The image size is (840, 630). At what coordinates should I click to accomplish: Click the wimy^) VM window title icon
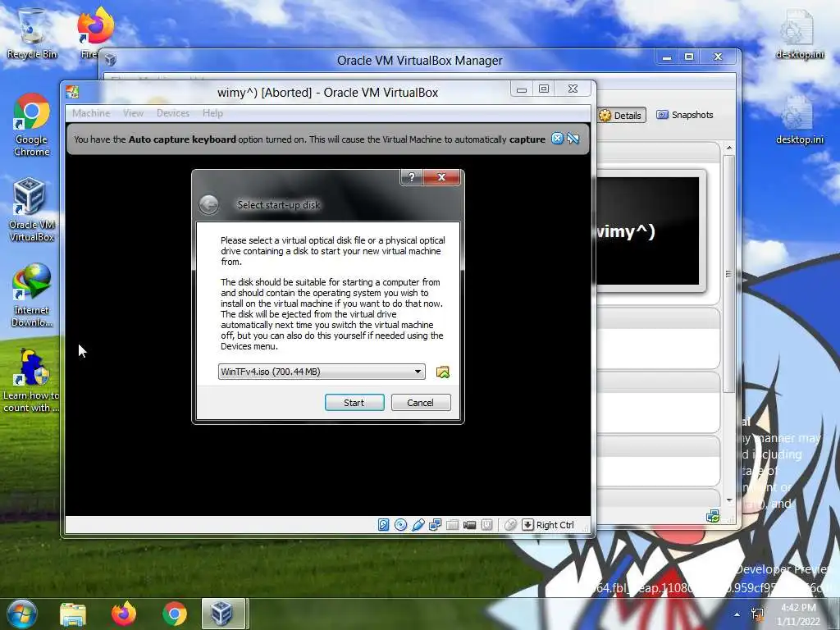72,92
